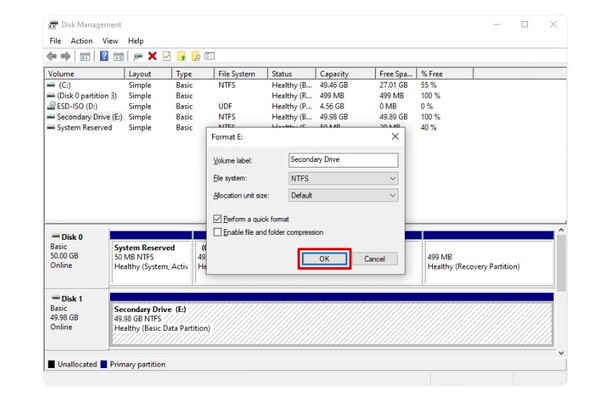Click the Cancel button in Format dialog
Viewport: 605px width, 401px height.
click(x=375, y=259)
